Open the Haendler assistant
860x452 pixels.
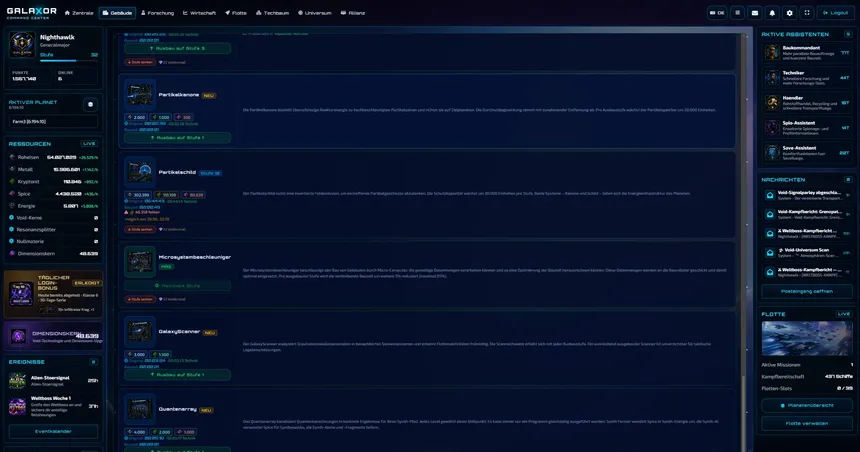click(x=806, y=103)
